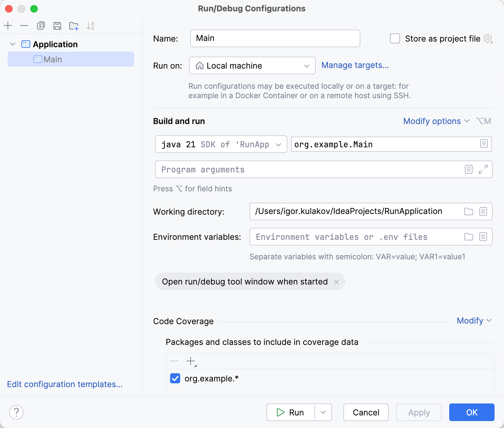Expand the Modify options menu
This screenshot has height=428, width=504.
[x=436, y=121]
